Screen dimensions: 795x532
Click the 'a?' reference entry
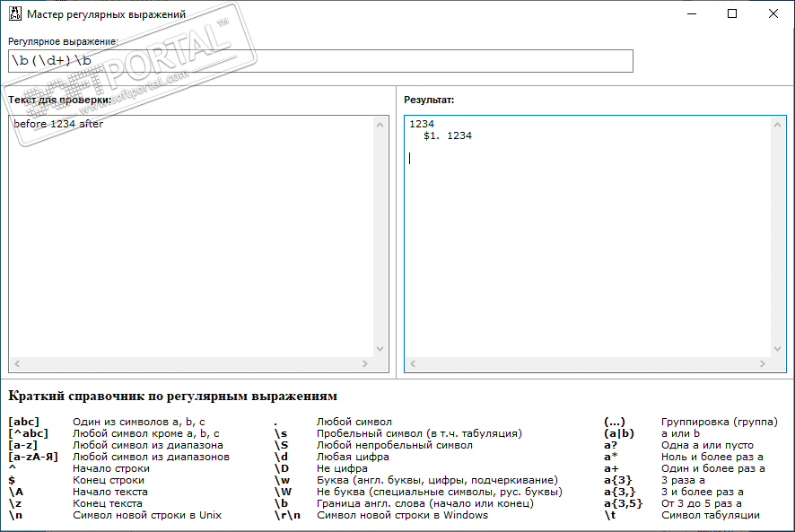coord(610,445)
